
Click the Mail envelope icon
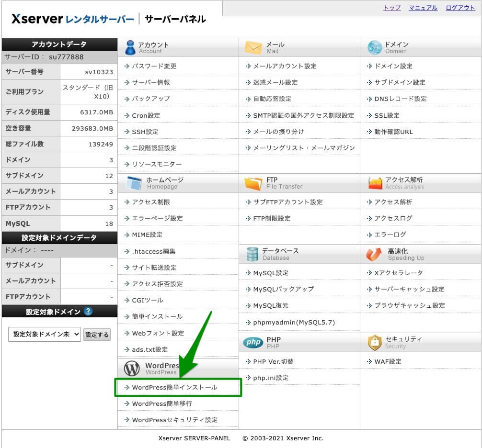pos(253,47)
